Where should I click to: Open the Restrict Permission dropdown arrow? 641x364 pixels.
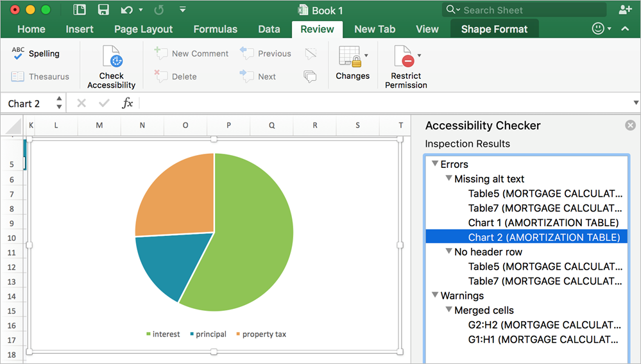click(x=419, y=55)
